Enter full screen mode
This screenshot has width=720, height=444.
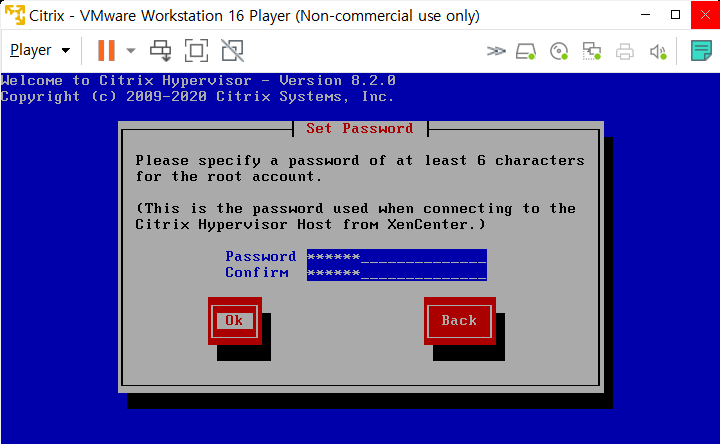196,50
